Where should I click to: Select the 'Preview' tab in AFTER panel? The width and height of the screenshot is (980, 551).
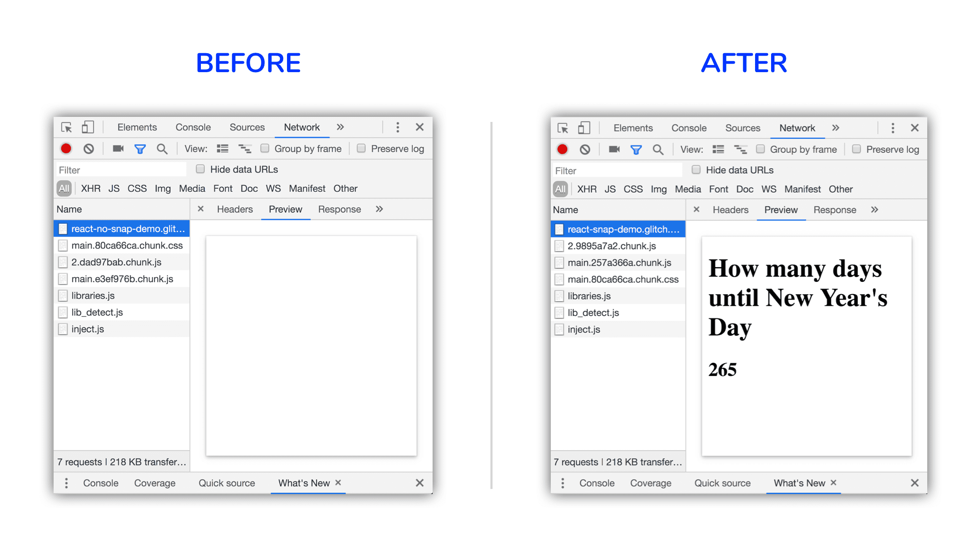coord(780,209)
